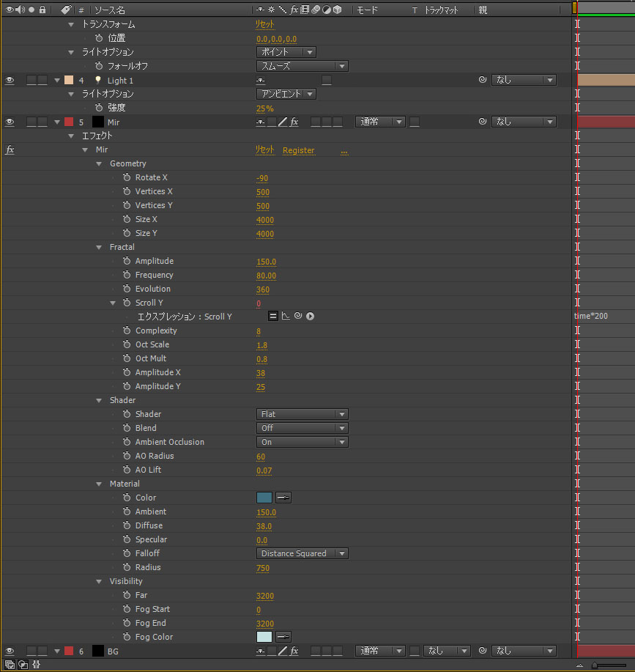Click label tag column header icon
This screenshot has height=672, width=635.
coord(66,10)
